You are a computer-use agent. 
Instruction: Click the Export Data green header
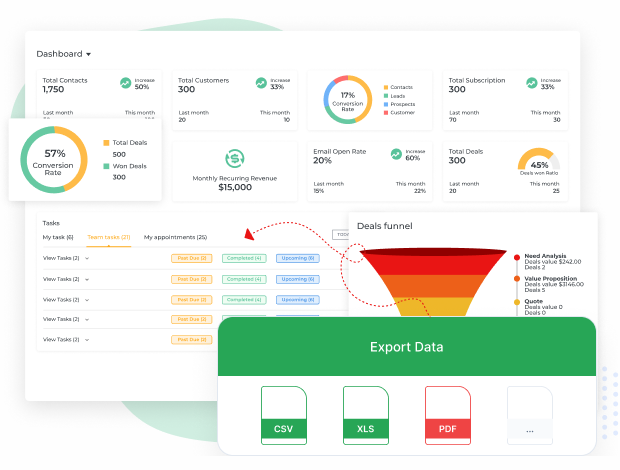407,346
